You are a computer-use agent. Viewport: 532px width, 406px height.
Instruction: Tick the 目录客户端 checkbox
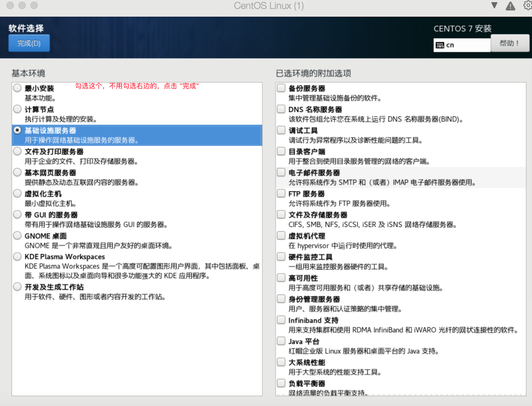[x=281, y=151]
